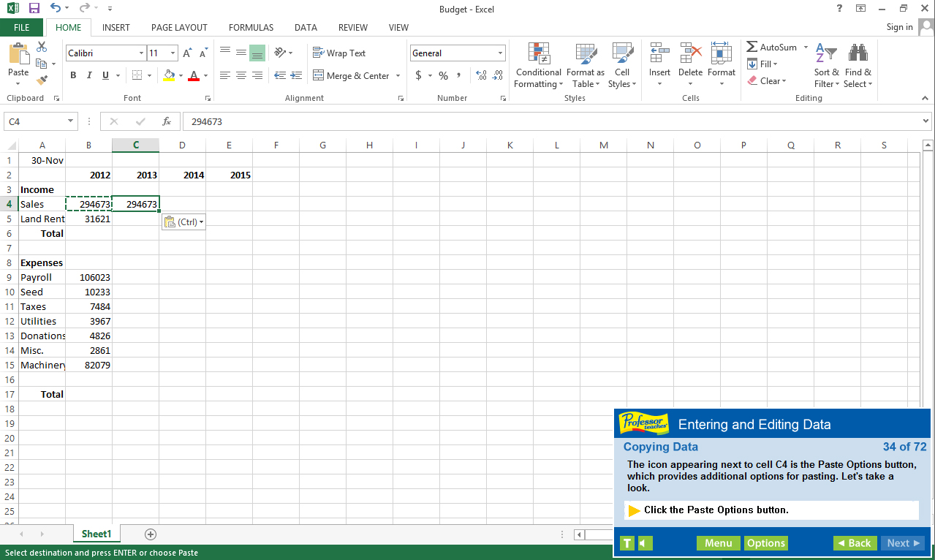This screenshot has width=935, height=560.
Task: Pick the red Font Color swatch
Action: (x=194, y=78)
